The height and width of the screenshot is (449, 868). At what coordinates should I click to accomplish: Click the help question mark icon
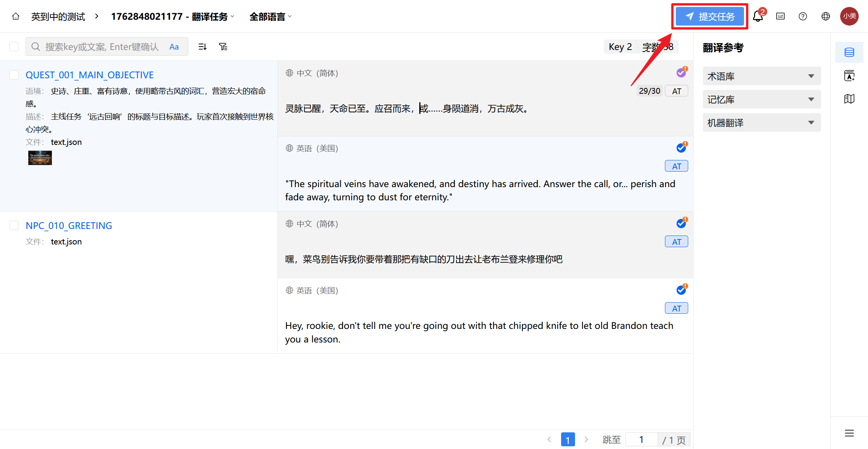click(x=803, y=16)
